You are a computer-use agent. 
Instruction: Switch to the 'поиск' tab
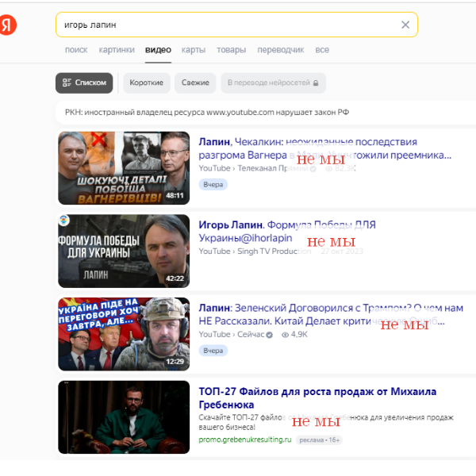[x=76, y=50]
